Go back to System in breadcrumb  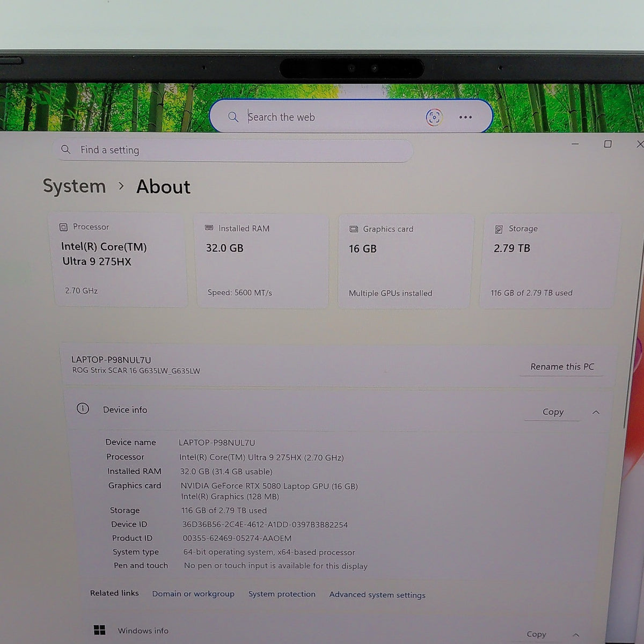pos(75,186)
